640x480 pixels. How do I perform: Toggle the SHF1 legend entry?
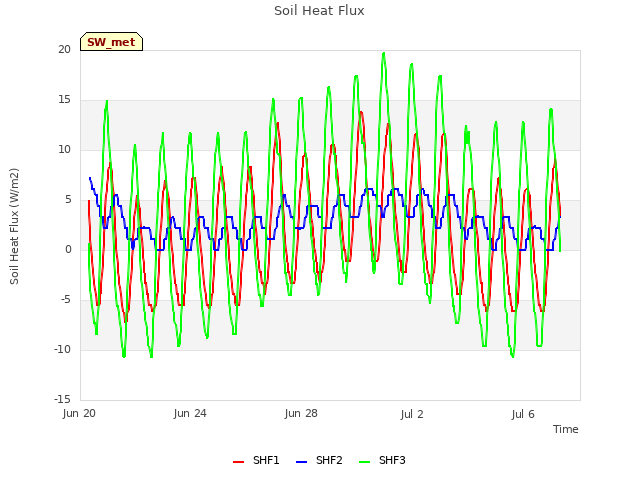[256, 460]
